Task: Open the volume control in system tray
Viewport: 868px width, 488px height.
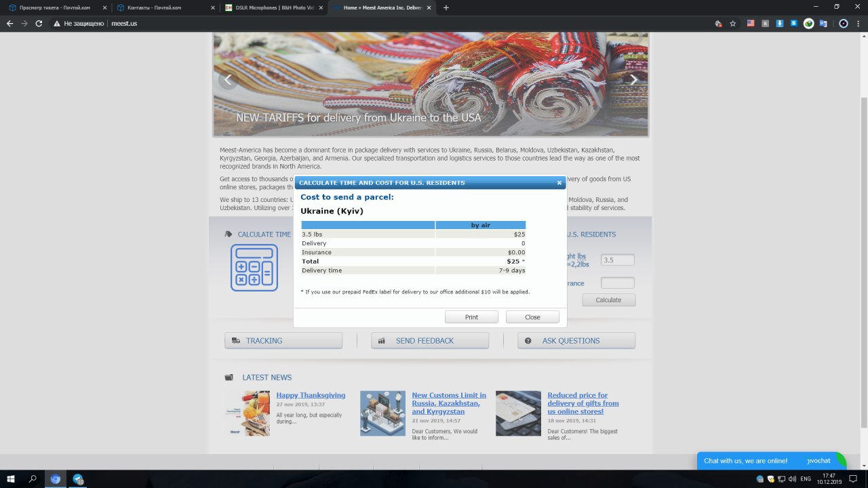Action: pos(792,479)
